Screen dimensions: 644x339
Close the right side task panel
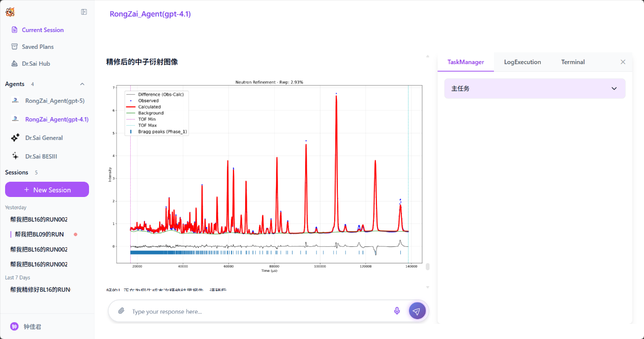pyautogui.click(x=623, y=62)
